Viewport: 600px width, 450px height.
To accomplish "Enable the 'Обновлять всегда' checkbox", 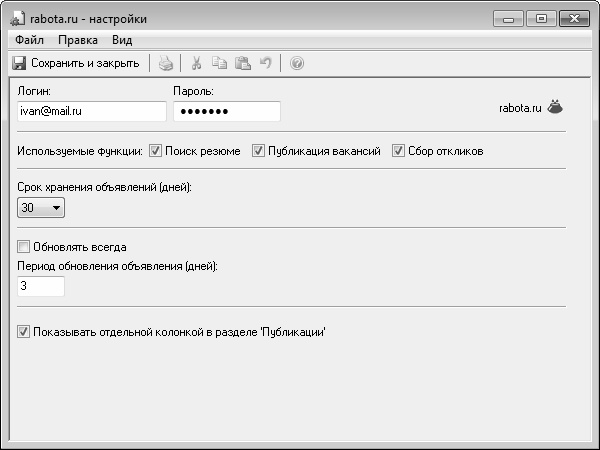I will click(x=24, y=246).
